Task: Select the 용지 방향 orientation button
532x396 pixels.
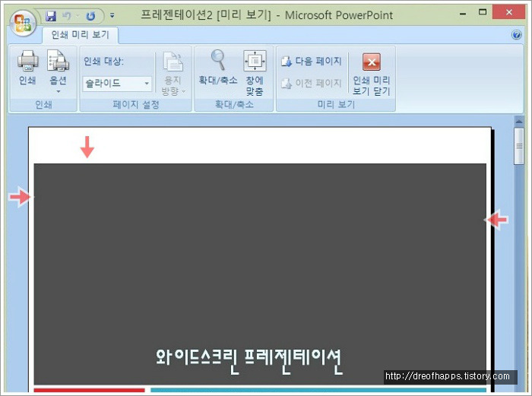Action: click(x=173, y=74)
